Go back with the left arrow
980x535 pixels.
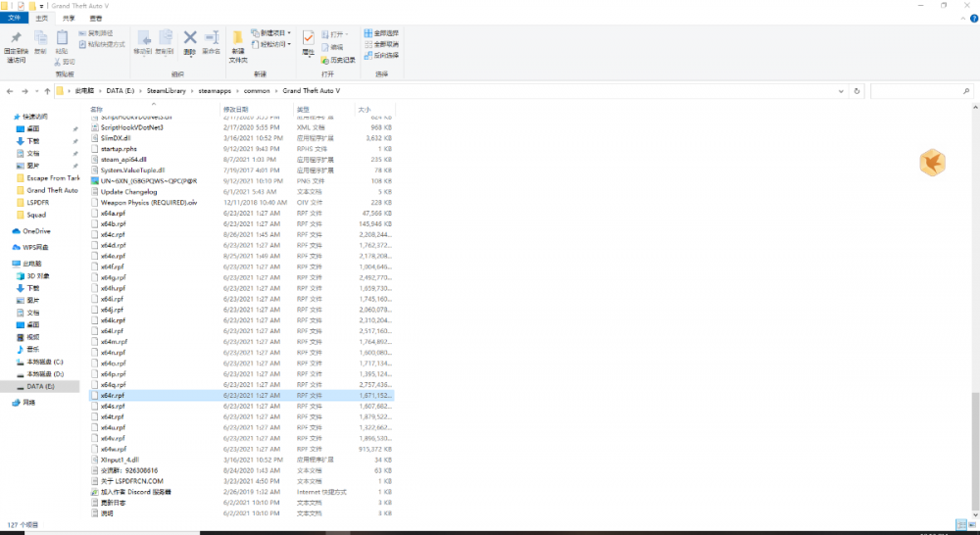click(10, 91)
